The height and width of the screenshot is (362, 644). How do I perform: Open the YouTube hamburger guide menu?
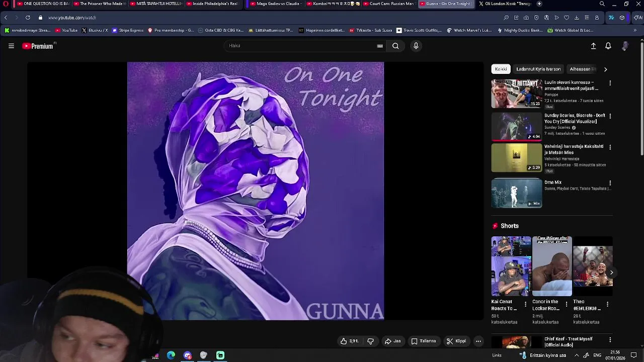coord(11,46)
